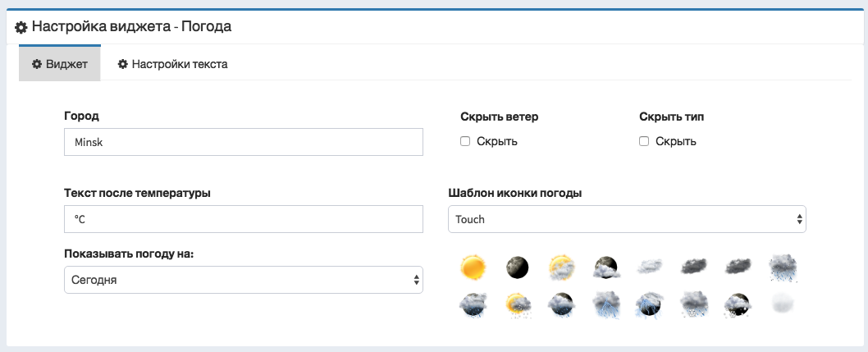Click the first thunderstorm lightning icon
Image resolution: width=868 pixels, height=352 pixels.
(606, 305)
